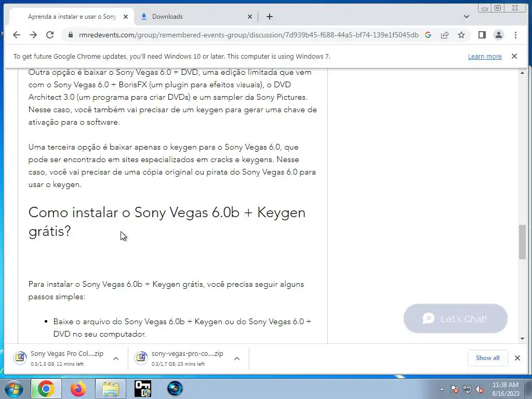
Task: Click the address bar URL
Action: click(249, 35)
